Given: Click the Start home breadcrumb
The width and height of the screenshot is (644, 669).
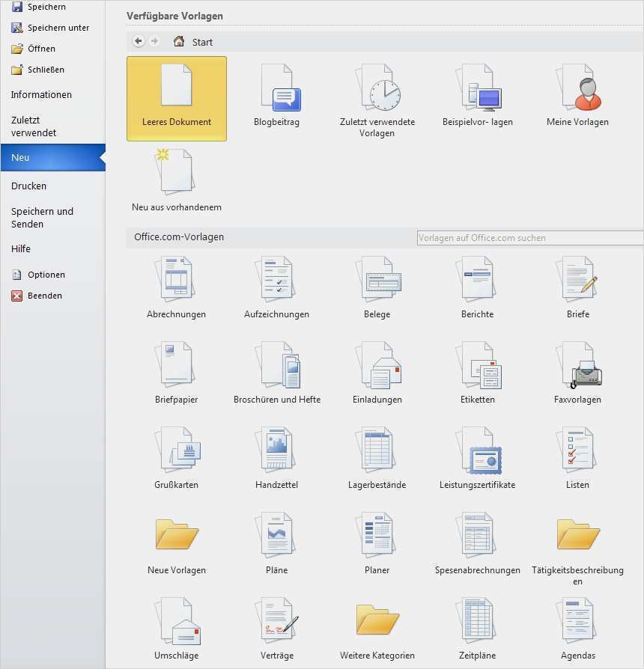Looking at the screenshot, I should pos(192,41).
